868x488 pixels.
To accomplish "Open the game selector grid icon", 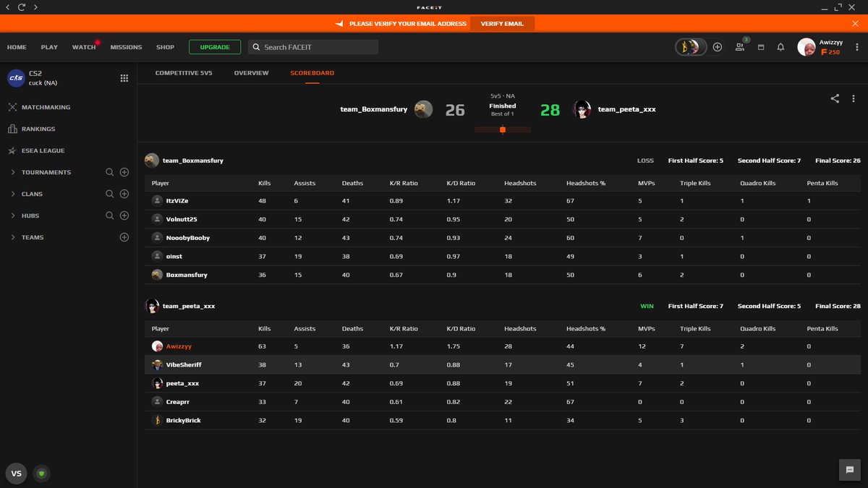I will click(124, 78).
